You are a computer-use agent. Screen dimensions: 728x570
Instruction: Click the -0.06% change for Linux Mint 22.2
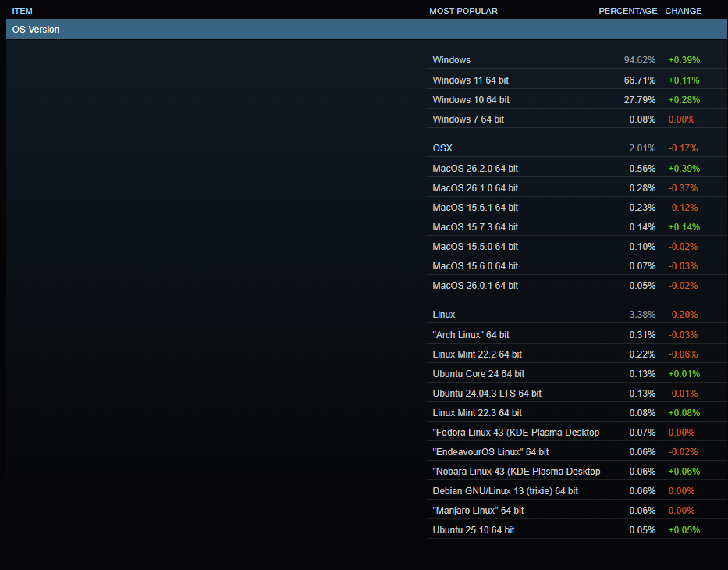(x=683, y=354)
